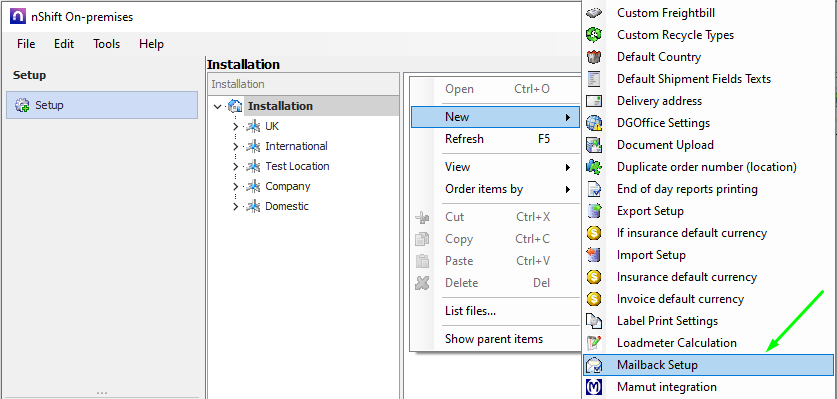Click the Document Upload icon
Screen dimensions: 837x399
(x=594, y=145)
